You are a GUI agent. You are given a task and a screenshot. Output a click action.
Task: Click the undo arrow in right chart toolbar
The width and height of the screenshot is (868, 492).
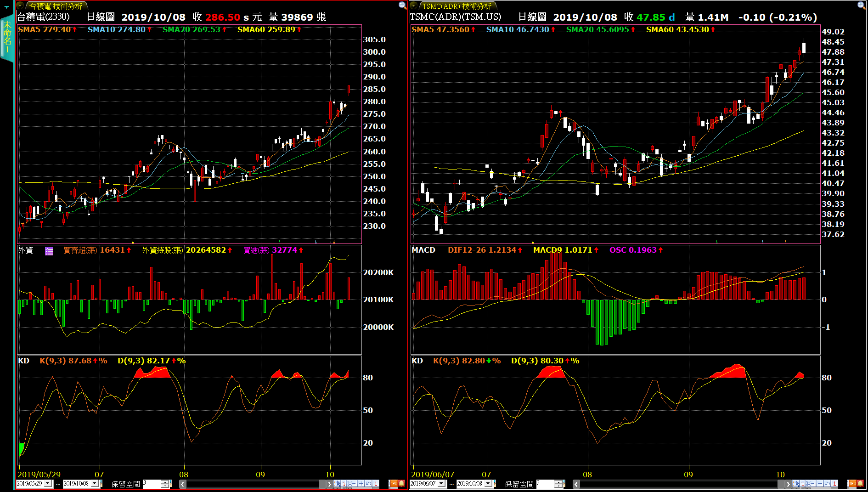tap(827, 484)
